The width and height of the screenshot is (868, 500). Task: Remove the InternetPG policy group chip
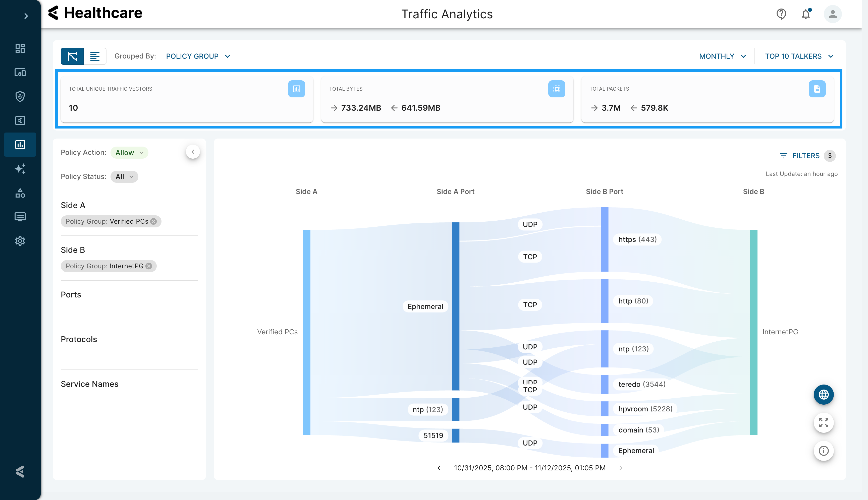tap(149, 266)
